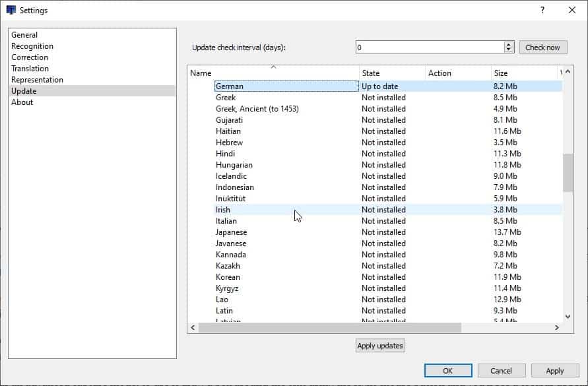Click the update check interval input field

(x=429, y=48)
